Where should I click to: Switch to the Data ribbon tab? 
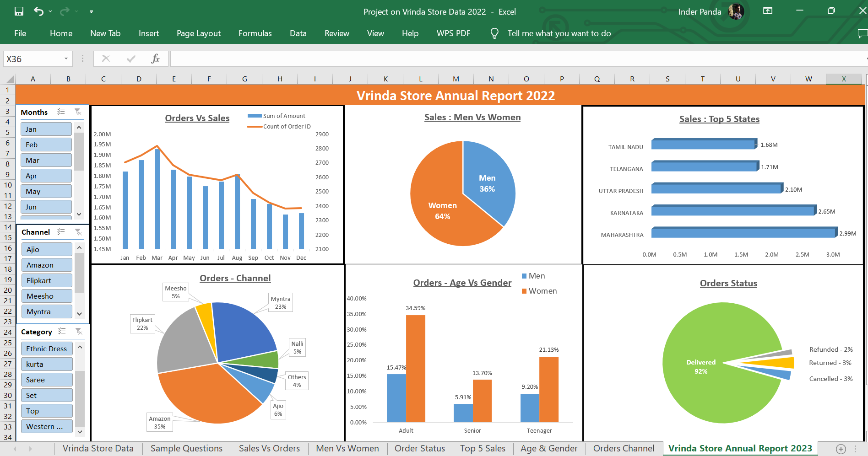(x=298, y=33)
